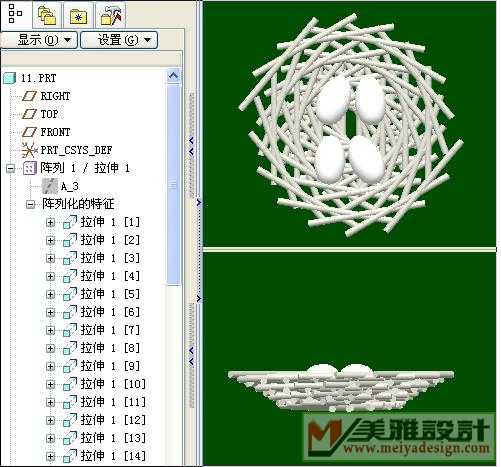Image resolution: width=501 pixels, height=467 pixels.
Task: Open the Connections tab with hammer icon
Action: (111, 16)
